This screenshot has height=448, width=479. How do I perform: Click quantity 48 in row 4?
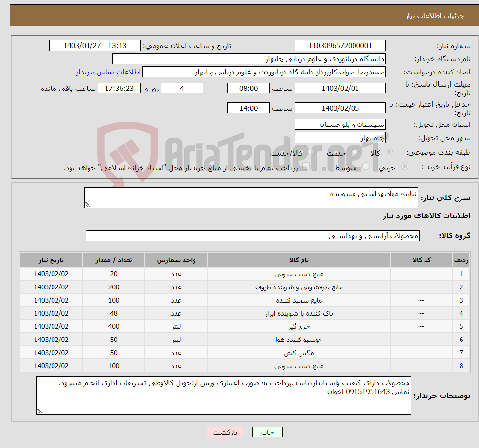[x=114, y=314]
